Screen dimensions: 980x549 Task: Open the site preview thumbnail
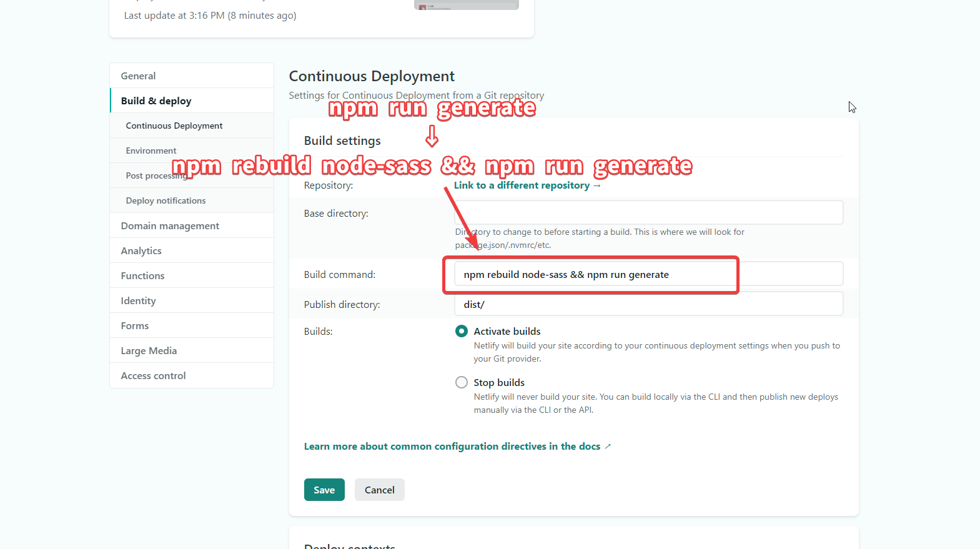pyautogui.click(x=467, y=5)
